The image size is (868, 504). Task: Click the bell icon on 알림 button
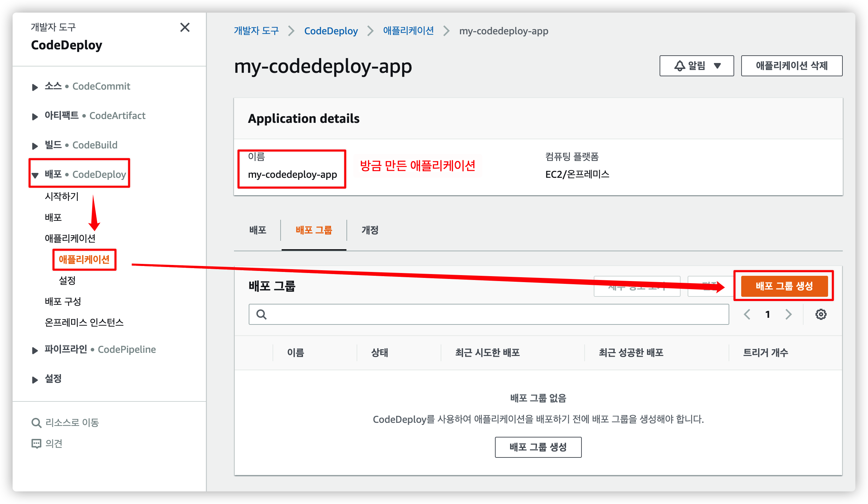click(680, 66)
